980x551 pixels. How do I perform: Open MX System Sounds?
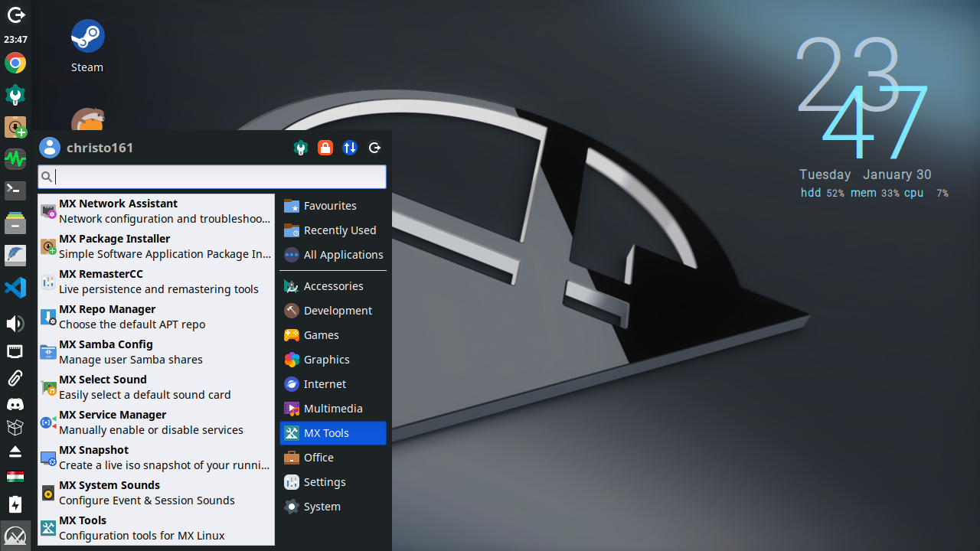point(156,493)
